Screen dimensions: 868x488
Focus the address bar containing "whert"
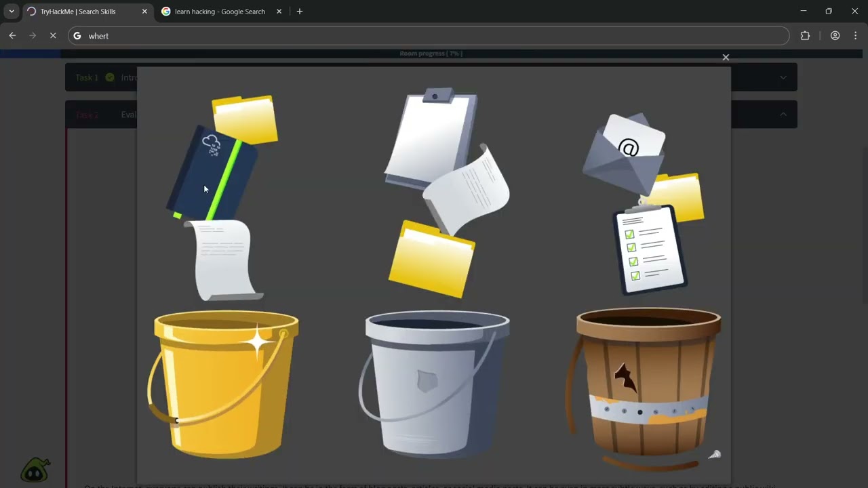pyautogui.click(x=429, y=36)
